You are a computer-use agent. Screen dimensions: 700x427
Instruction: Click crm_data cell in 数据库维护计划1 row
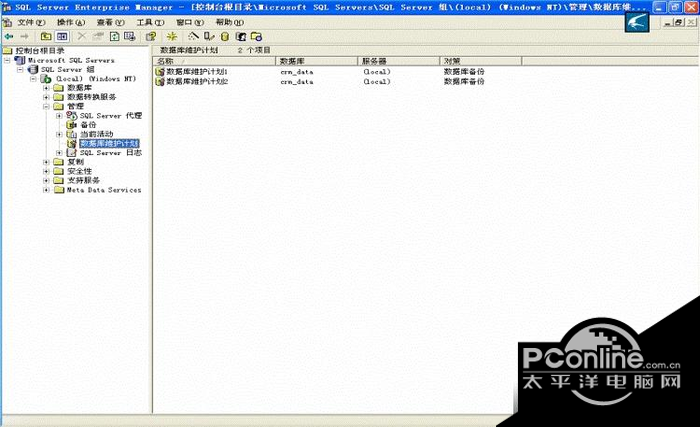click(297, 71)
